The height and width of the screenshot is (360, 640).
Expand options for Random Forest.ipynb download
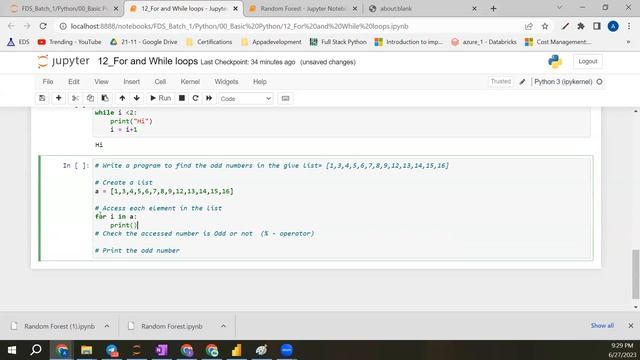pyautogui.click(x=223, y=326)
